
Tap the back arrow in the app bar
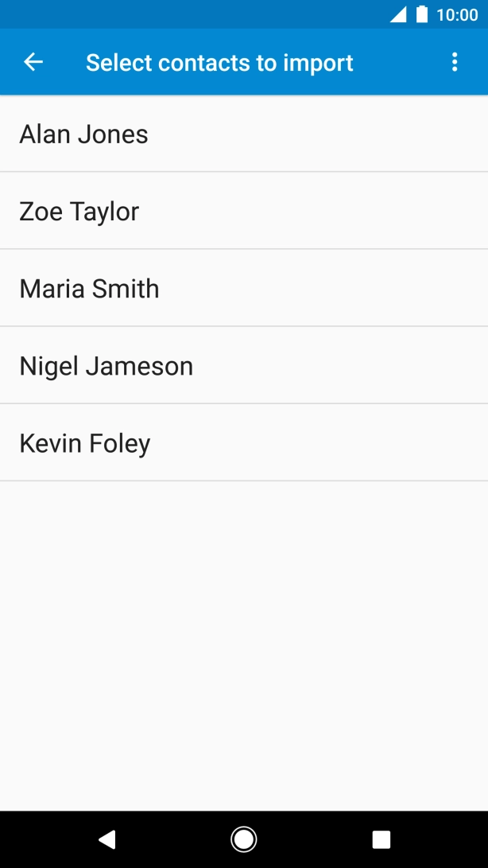pos(33,62)
